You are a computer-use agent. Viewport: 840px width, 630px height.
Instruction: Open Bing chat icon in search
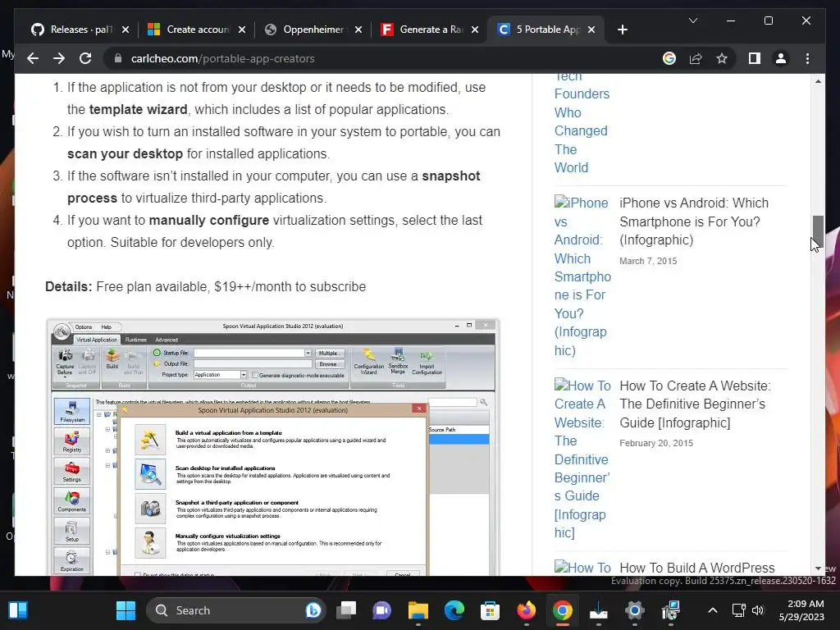pos(313,610)
